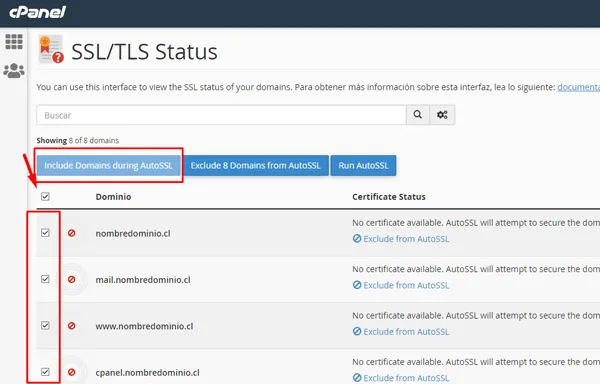The width and height of the screenshot is (600, 384).
Task: Click red status icon for nombredominio.cl row
Action: (72, 233)
